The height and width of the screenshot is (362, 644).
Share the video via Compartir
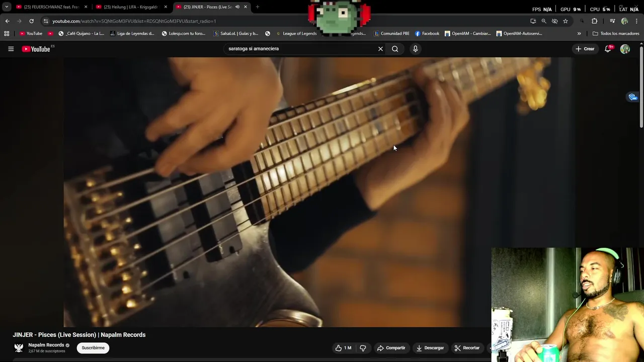pyautogui.click(x=391, y=348)
